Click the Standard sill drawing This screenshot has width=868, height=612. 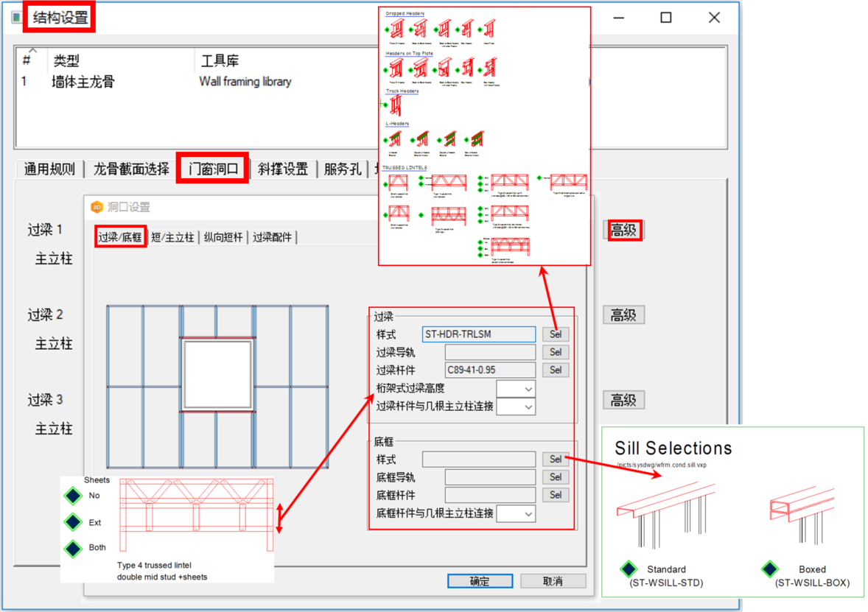[x=667, y=516]
